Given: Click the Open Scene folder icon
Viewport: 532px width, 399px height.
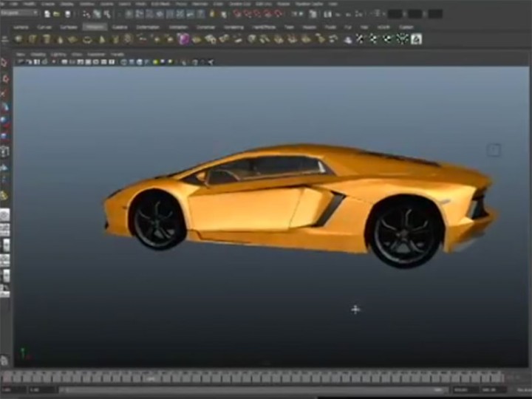Looking at the screenshot, I should tap(57, 14).
